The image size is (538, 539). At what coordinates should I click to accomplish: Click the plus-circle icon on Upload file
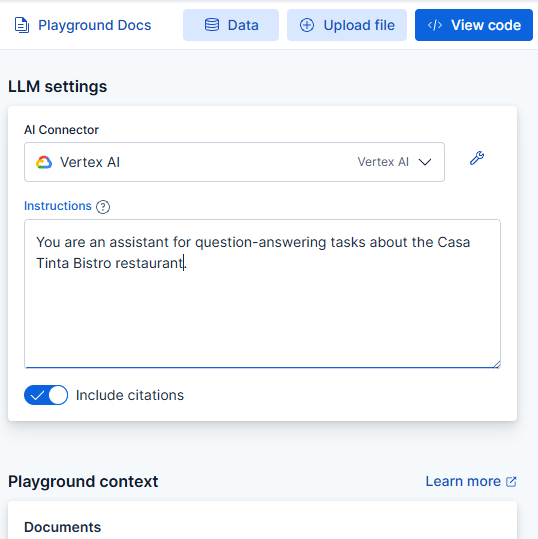pyautogui.click(x=307, y=25)
